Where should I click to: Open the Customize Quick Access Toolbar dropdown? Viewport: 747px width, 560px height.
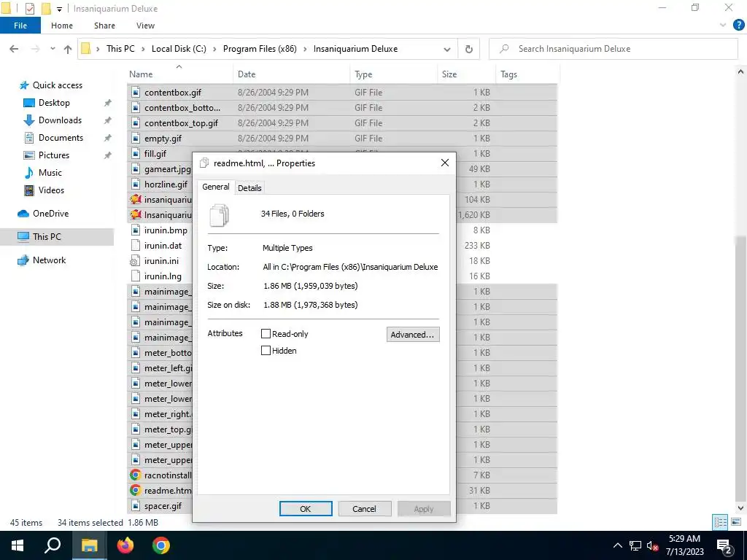click(x=60, y=9)
